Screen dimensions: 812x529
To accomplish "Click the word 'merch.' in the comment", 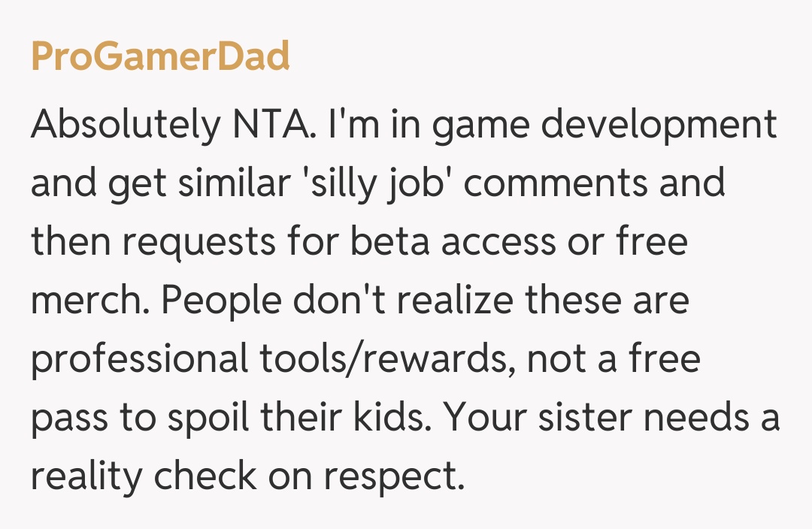I will tap(89, 301).
